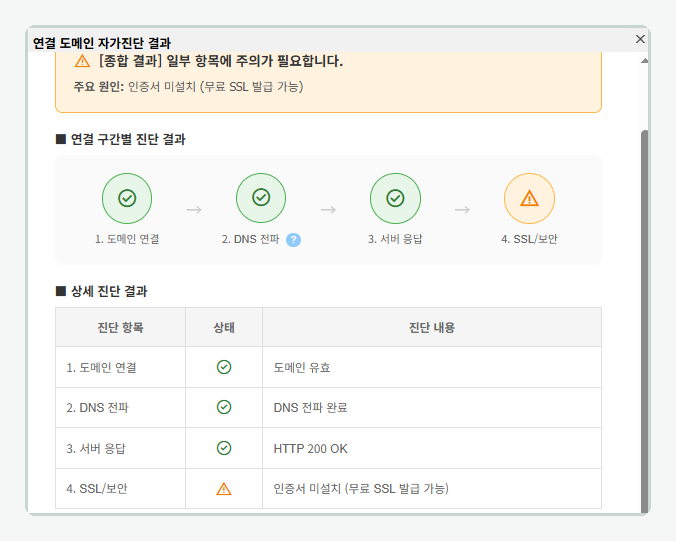Click the '연결 구간별 진단 결과' section heading

click(x=121, y=139)
